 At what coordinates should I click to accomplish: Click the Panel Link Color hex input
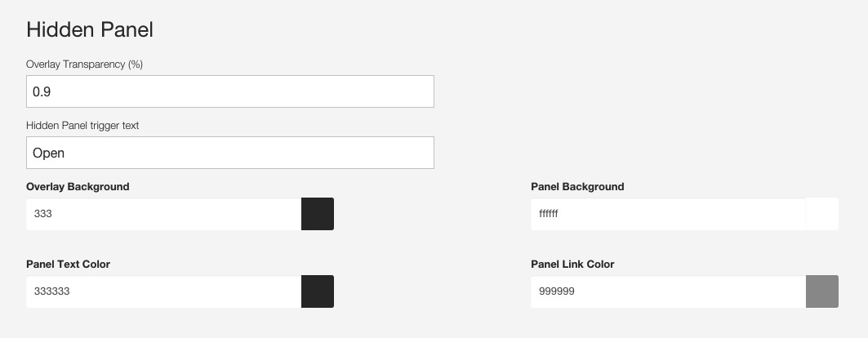[x=668, y=291]
